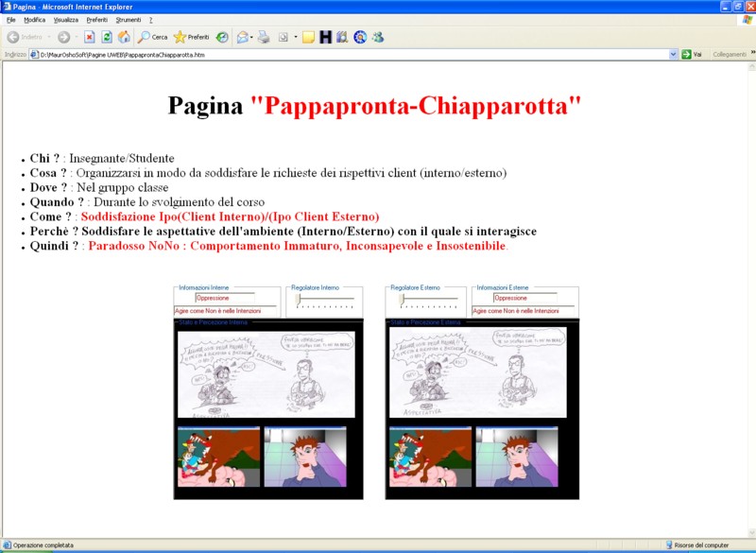756x553 pixels.
Task: Go to the home page icon
Action: click(124, 37)
